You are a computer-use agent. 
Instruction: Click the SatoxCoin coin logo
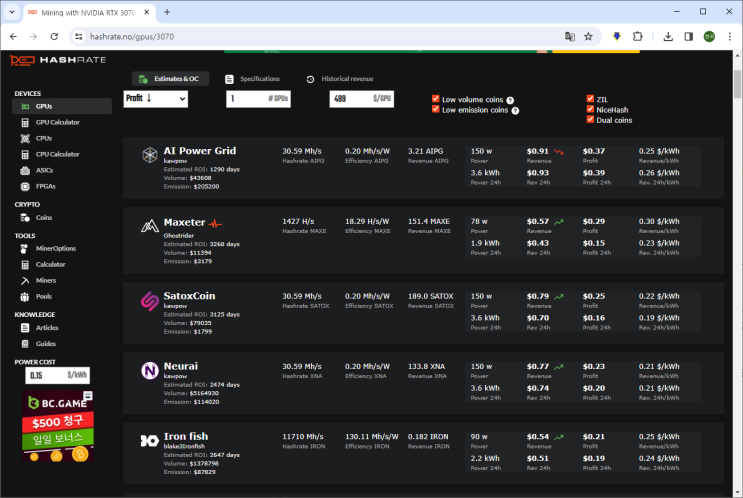coord(150,301)
